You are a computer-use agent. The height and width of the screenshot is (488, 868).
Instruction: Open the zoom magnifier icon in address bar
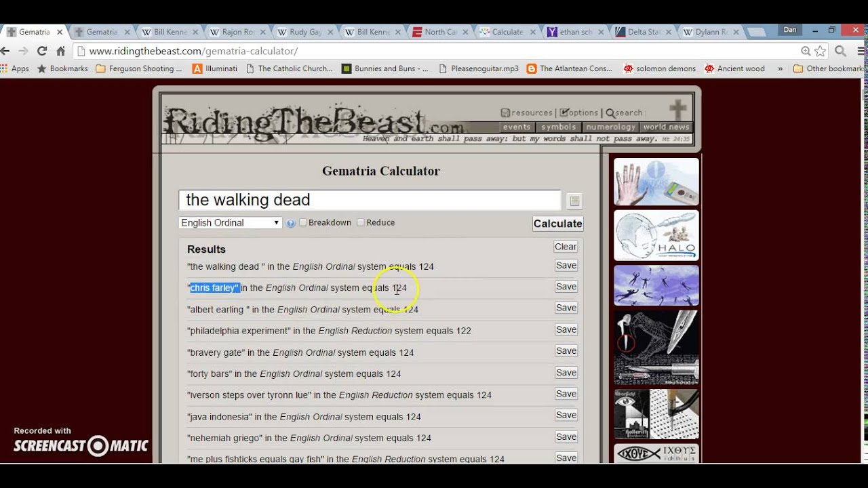click(x=806, y=51)
